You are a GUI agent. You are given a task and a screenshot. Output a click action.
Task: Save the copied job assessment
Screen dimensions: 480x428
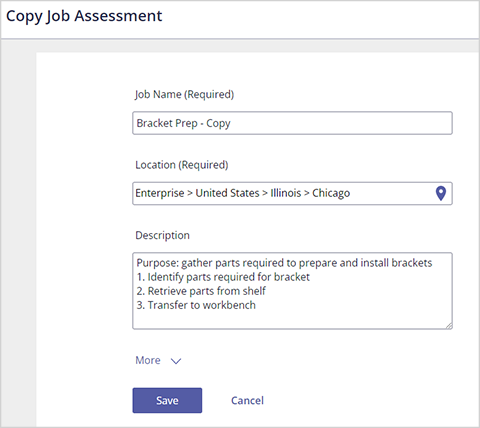pos(167,400)
